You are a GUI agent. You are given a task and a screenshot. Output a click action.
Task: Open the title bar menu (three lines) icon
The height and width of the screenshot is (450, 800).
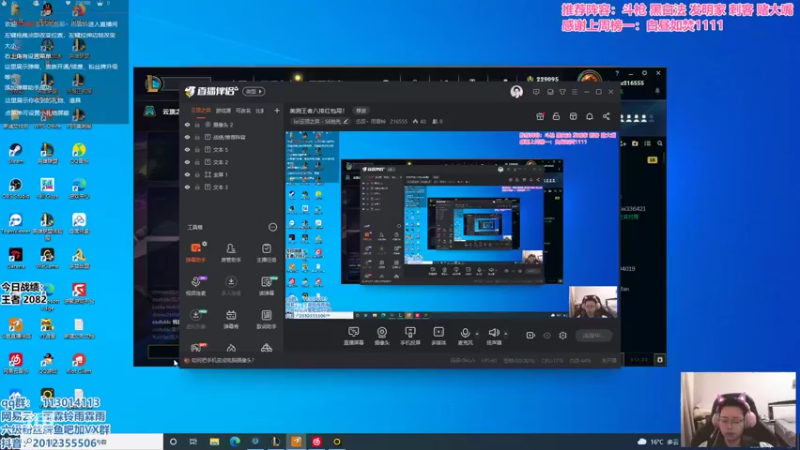click(574, 92)
